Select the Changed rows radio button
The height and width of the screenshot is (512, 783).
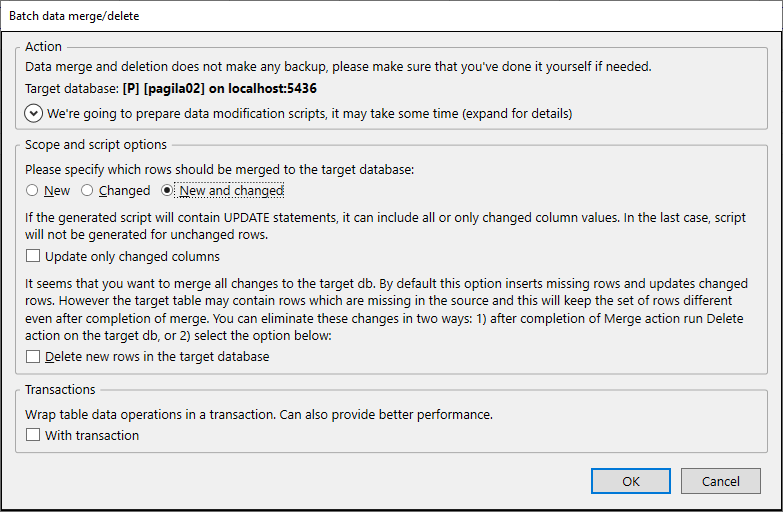coord(88,190)
